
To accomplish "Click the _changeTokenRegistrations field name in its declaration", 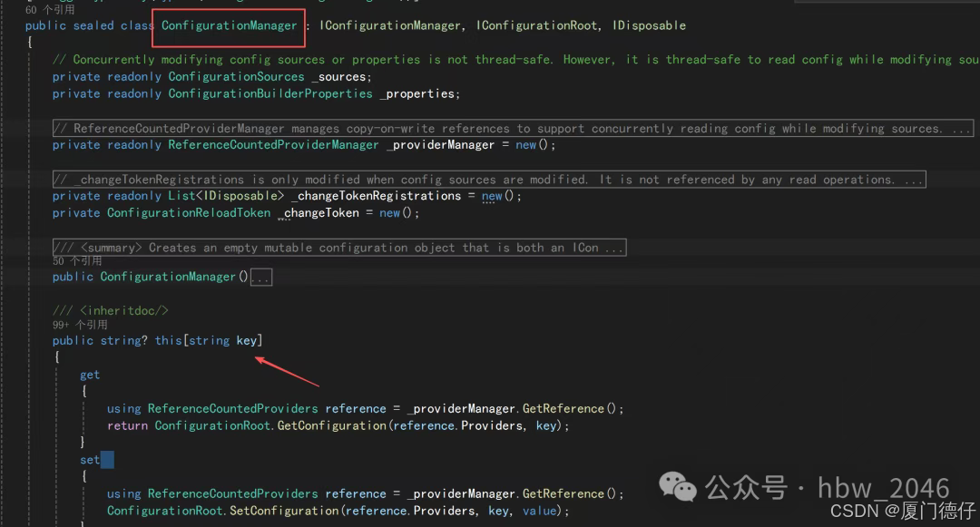I will tap(376, 196).
